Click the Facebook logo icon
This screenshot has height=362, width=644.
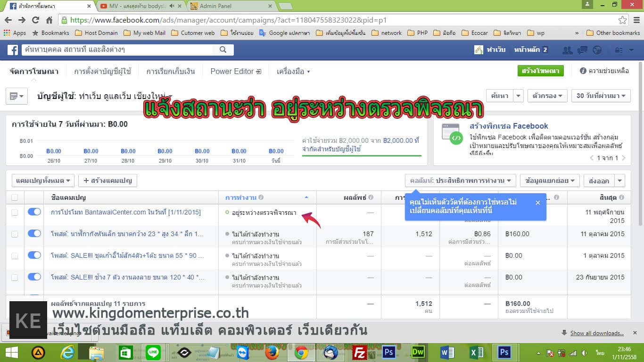pyautogui.click(x=12, y=49)
